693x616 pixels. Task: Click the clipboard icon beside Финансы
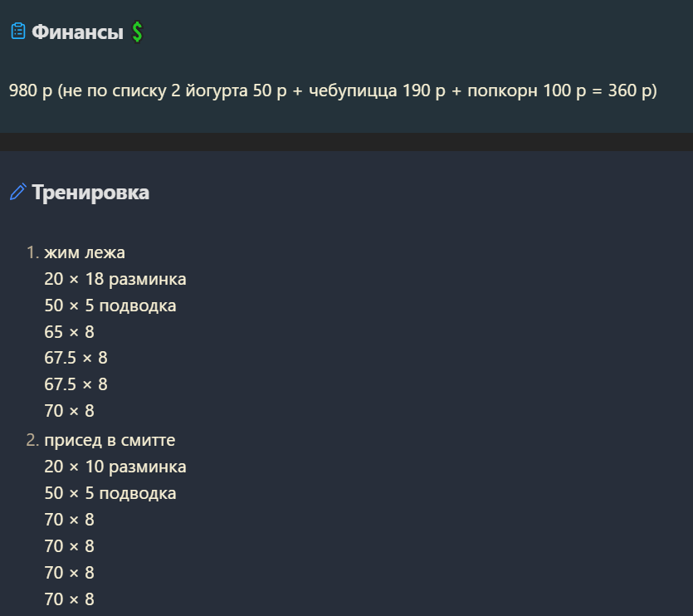coord(18,31)
